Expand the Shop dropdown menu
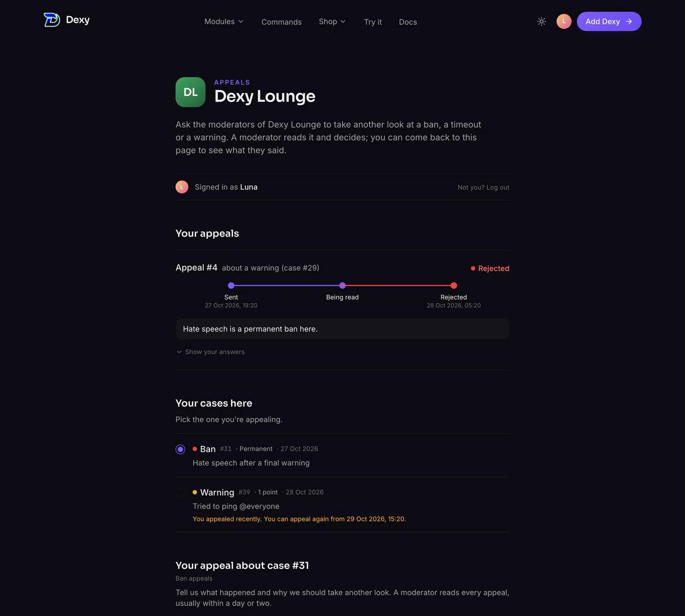The width and height of the screenshot is (685, 616). [x=332, y=21]
